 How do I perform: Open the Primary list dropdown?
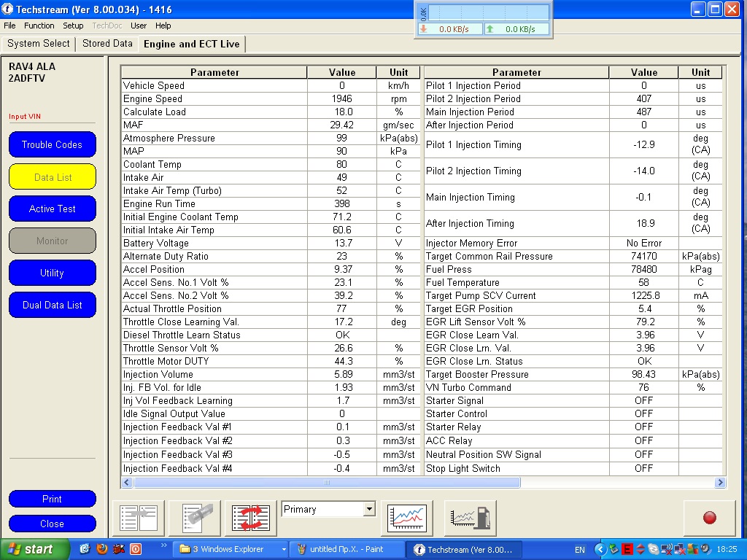[x=368, y=509]
